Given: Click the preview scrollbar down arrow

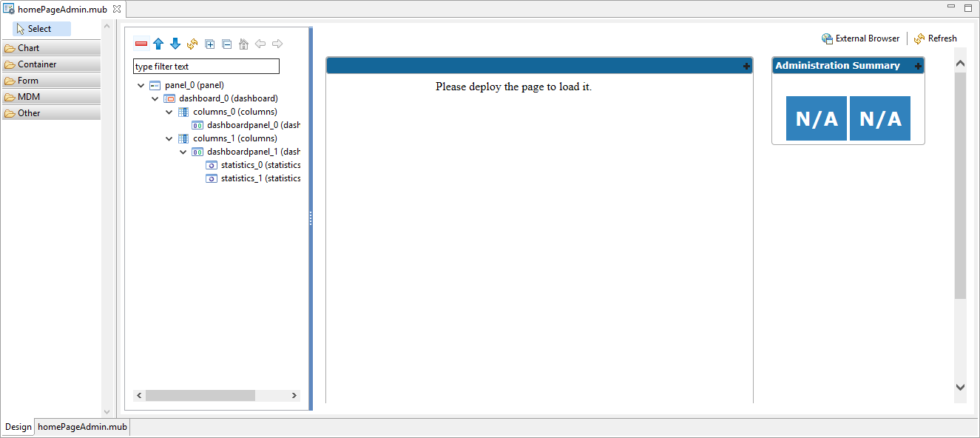Looking at the screenshot, I should pyautogui.click(x=960, y=387).
